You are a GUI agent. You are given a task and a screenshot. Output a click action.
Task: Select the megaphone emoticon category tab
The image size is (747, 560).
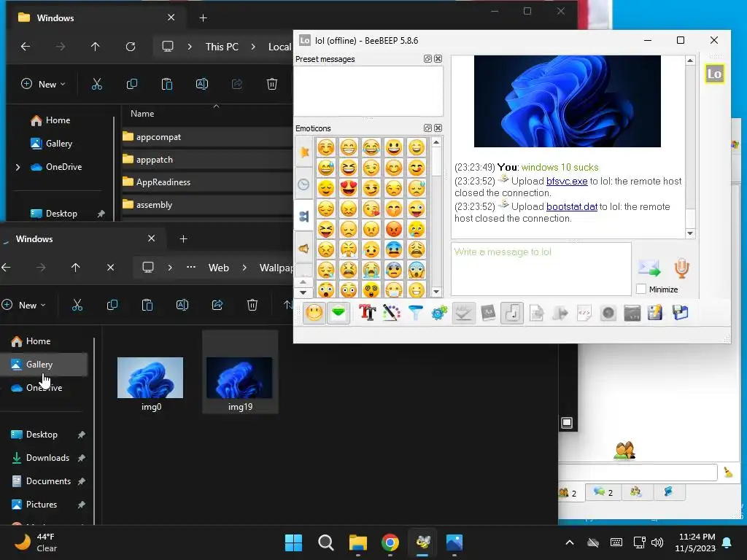point(304,249)
